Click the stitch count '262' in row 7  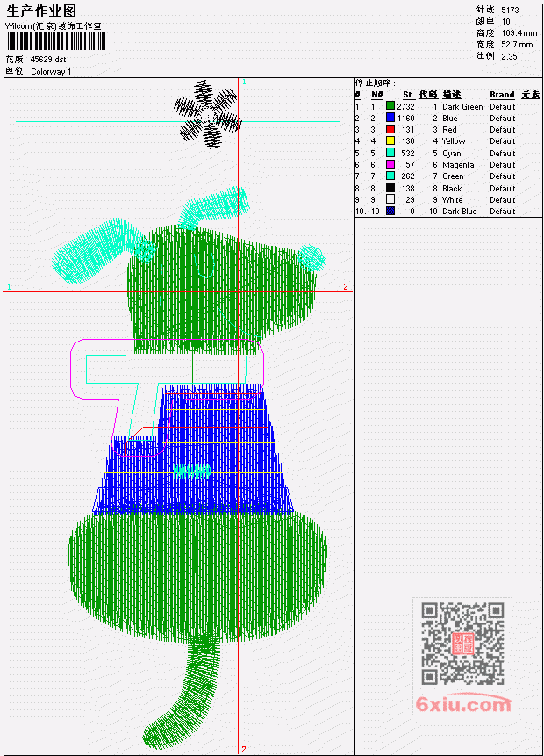408,176
